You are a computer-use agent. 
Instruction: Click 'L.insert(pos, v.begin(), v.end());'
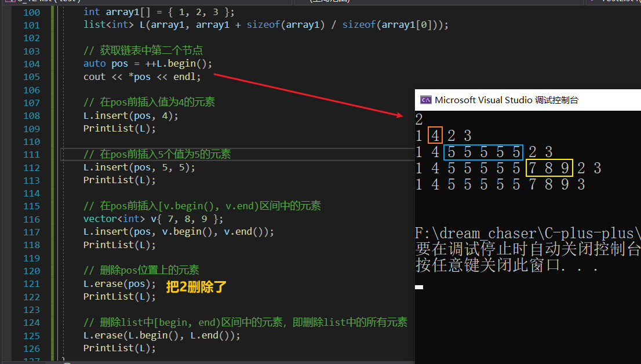[179, 231]
